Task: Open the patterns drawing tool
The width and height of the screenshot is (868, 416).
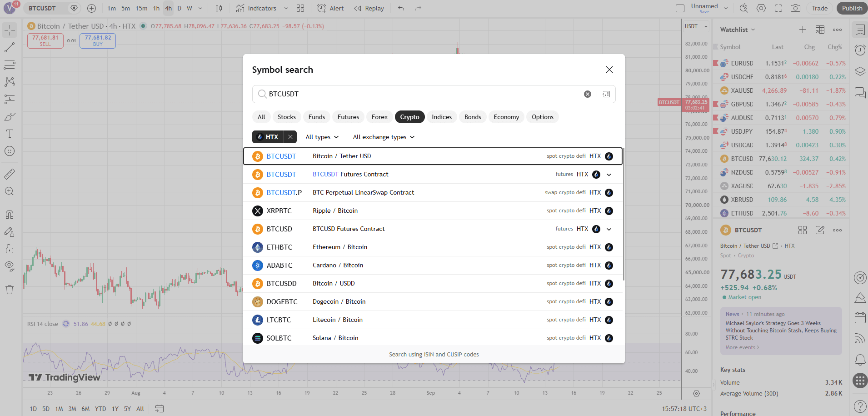Action: (10, 82)
